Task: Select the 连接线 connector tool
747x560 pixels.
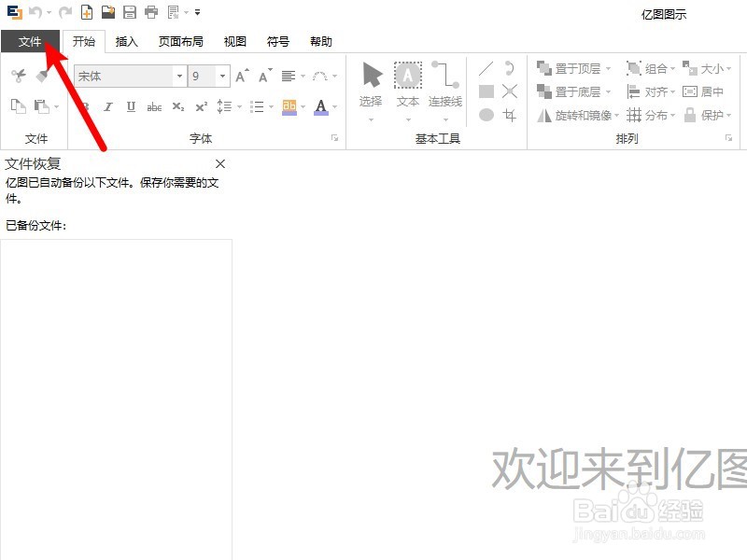Action: 445,86
